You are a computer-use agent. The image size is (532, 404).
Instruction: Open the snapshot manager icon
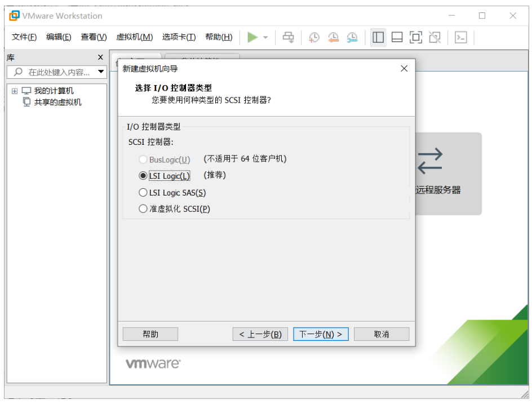click(352, 37)
